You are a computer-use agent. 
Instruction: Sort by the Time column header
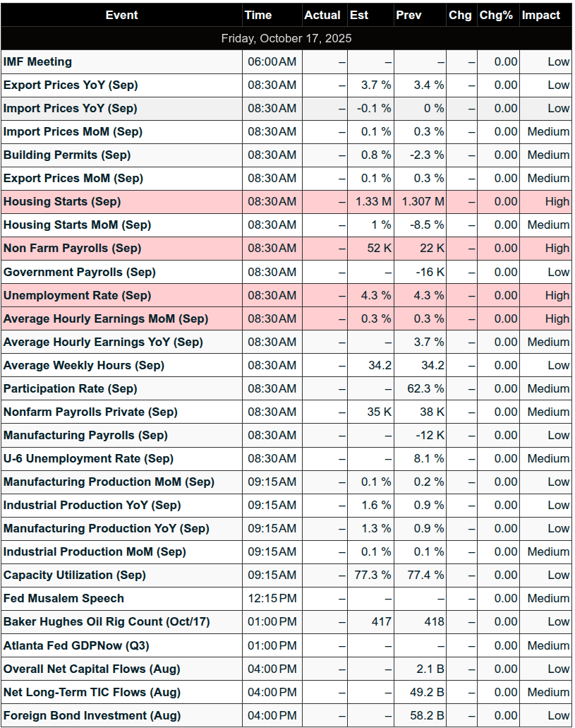click(258, 15)
